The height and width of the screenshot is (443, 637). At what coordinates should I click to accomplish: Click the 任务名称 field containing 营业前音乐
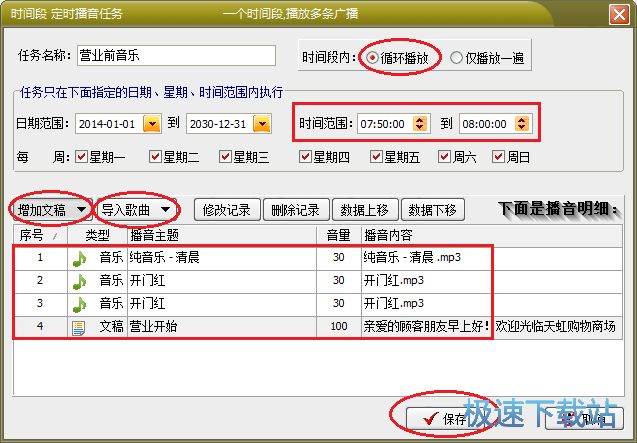176,55
